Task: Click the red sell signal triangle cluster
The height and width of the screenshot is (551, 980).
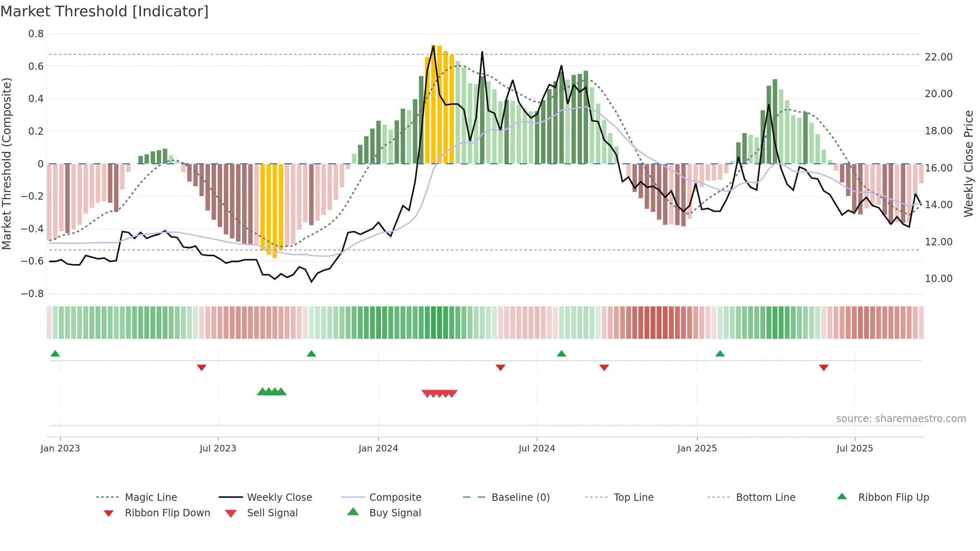Action: (439, 394)
